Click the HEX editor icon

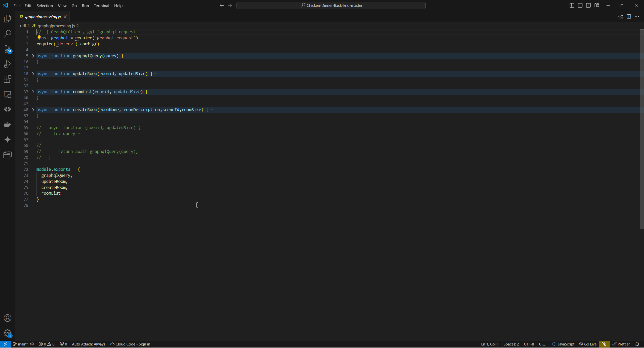(620, 17)
